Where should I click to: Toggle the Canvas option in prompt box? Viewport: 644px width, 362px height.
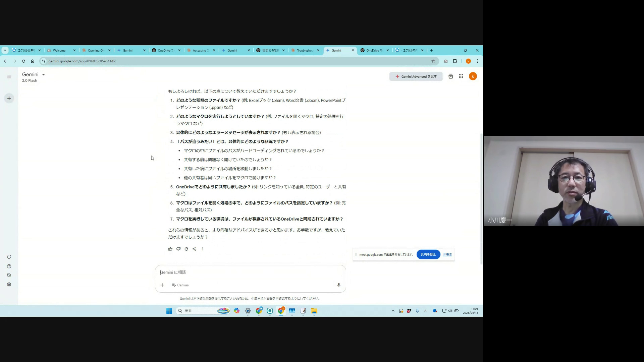[180, 285]
